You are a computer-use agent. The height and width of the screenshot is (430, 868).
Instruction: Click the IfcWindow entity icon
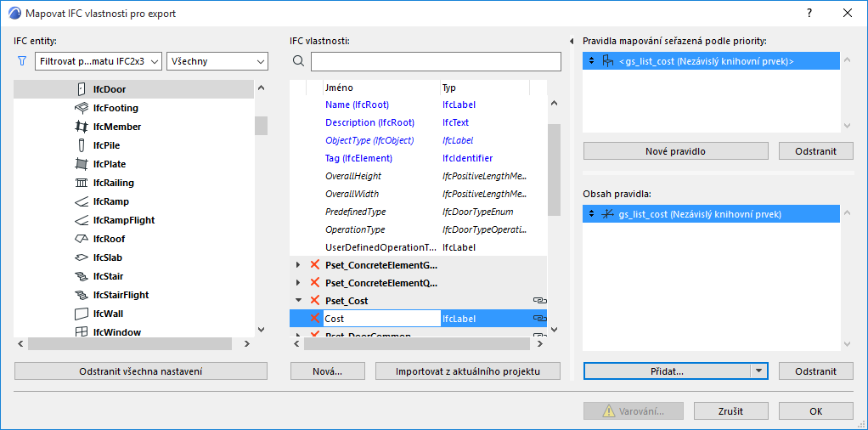pos(82,332)
